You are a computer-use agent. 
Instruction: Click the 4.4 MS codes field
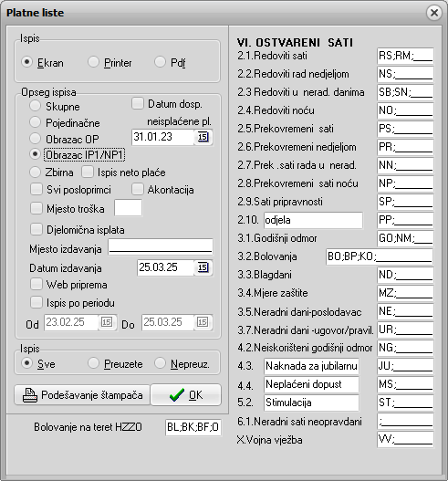[405, 384]
